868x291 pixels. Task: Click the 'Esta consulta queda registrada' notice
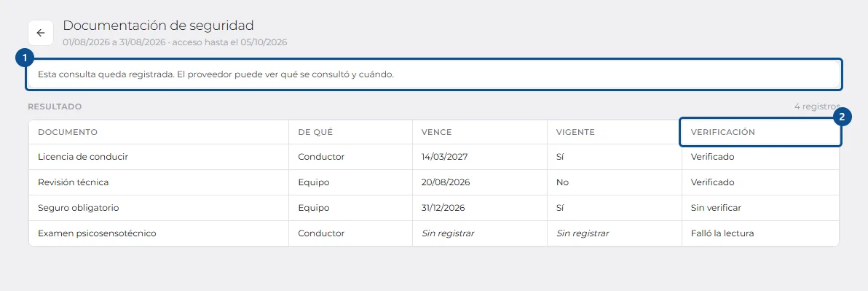coord(434,74)
